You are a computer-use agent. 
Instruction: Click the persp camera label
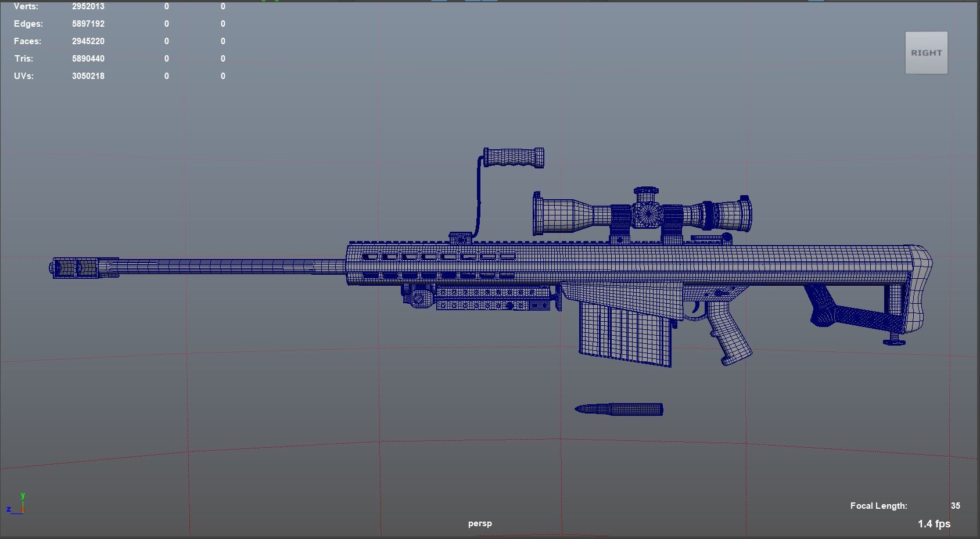[x=479, y=523]
